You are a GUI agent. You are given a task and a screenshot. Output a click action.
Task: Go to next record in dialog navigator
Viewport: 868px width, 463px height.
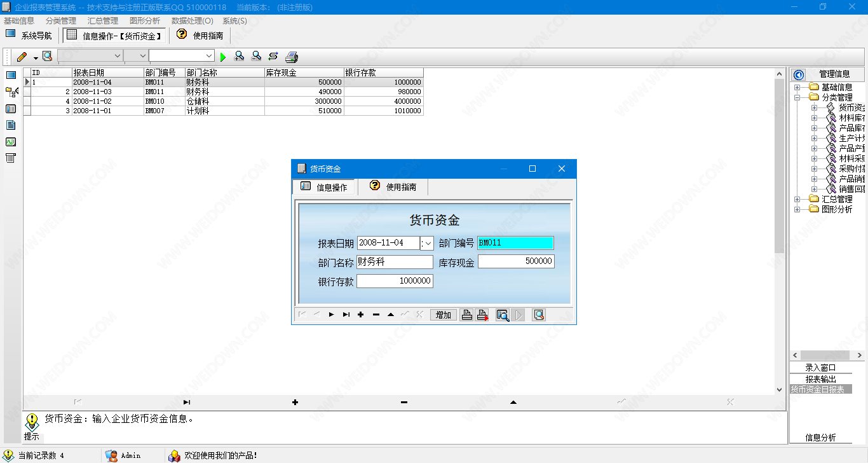point(331,315)
